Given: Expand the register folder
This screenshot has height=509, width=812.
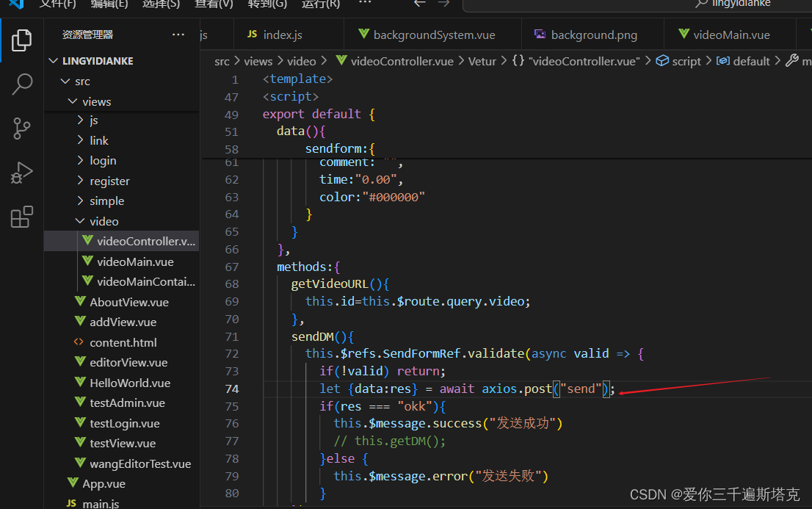Looking at the screenshot, I should pos(109,181).
